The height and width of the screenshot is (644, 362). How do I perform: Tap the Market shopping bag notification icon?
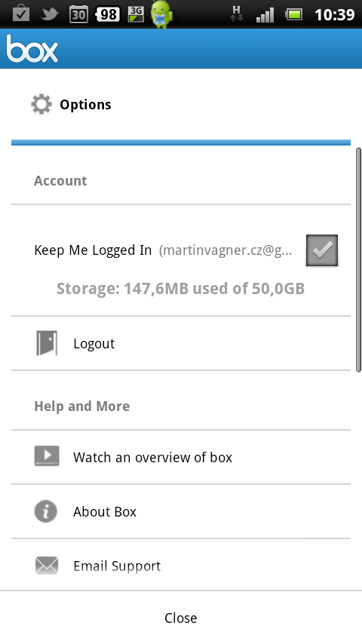click(x=20, y=14)
